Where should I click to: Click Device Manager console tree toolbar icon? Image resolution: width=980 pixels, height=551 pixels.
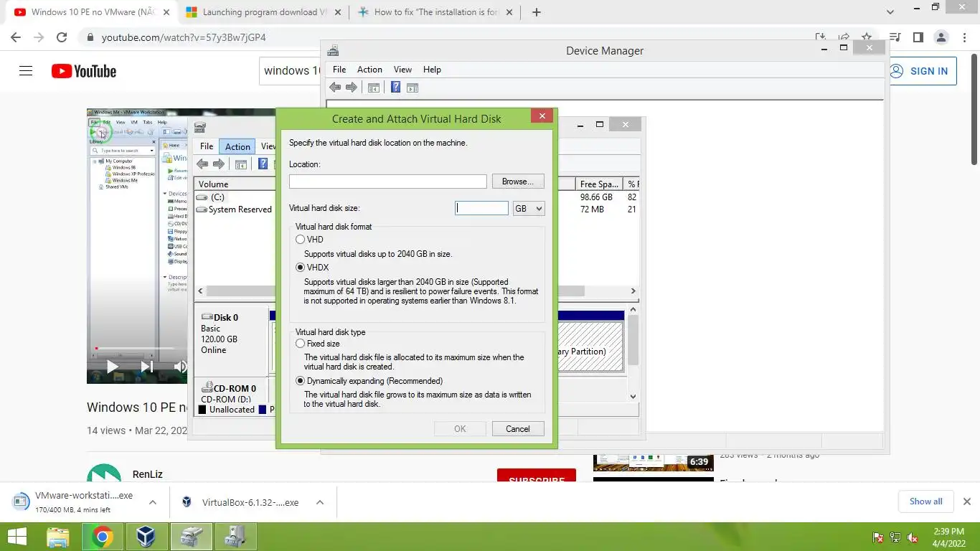point(373,88)
